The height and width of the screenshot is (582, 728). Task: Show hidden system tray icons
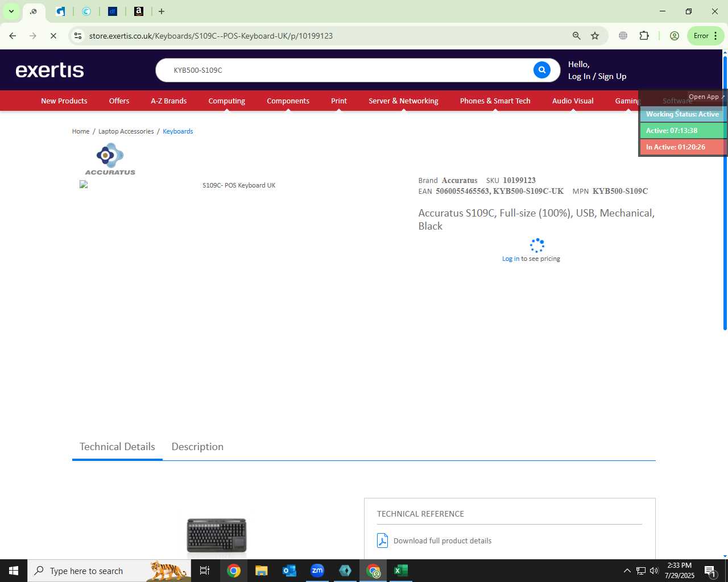coord(627,571)
